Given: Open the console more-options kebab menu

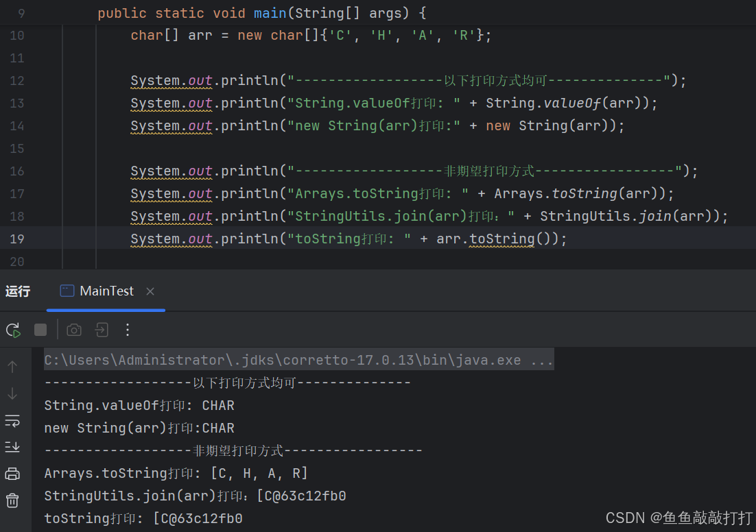Looking at the screenshot, I should [127, 330].
